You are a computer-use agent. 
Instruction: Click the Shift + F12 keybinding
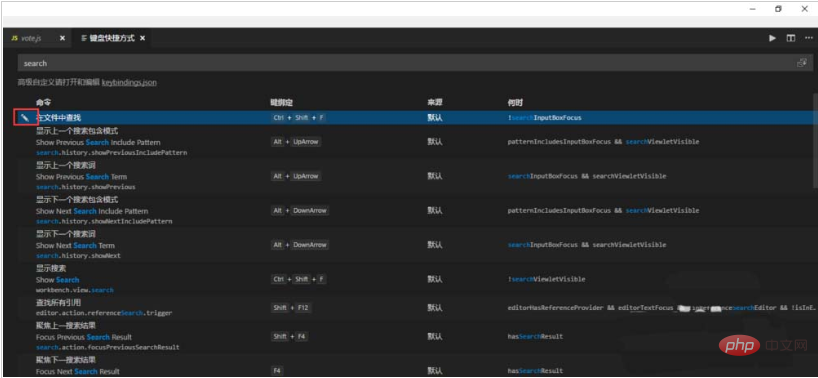click(x=291, y=308)
